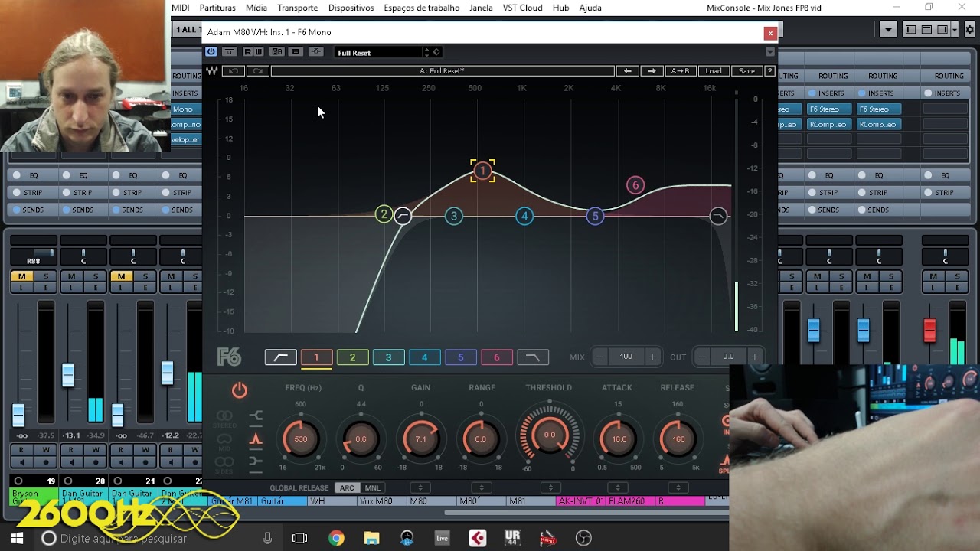Select band 3 button
Screen dimensions: 980x551
[388, 357]
